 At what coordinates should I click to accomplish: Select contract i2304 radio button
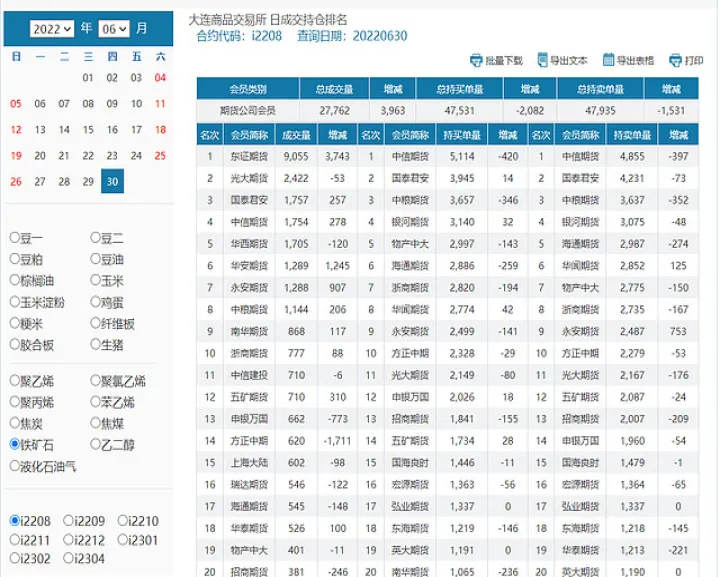(x=68, y=558)
